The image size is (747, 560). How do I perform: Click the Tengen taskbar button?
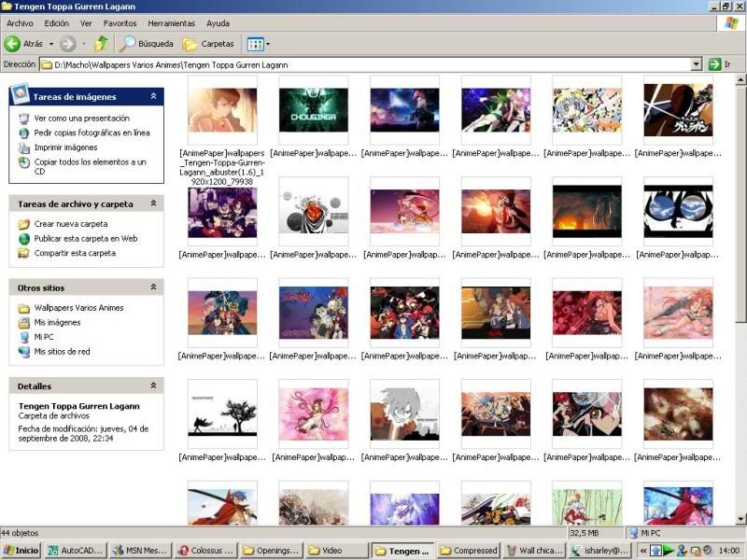coord(402,551)
